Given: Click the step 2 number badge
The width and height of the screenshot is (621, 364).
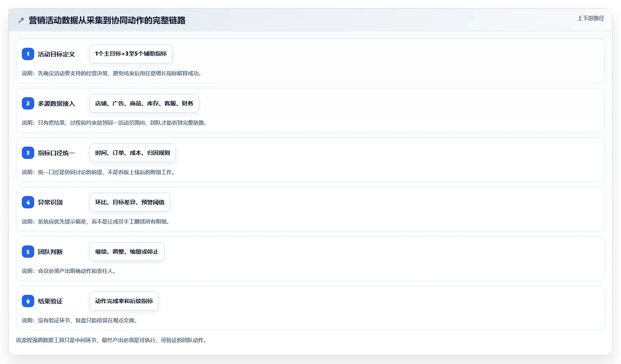Looking at the screenshot, I should pos(28,103).
